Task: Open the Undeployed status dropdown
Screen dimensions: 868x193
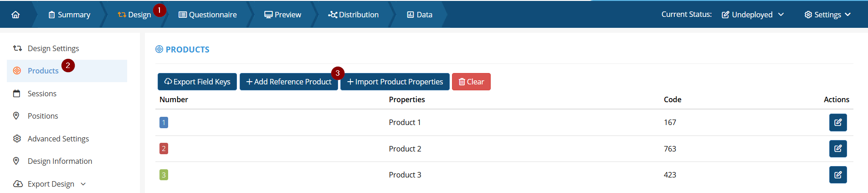Action: [x=752, y=15]
